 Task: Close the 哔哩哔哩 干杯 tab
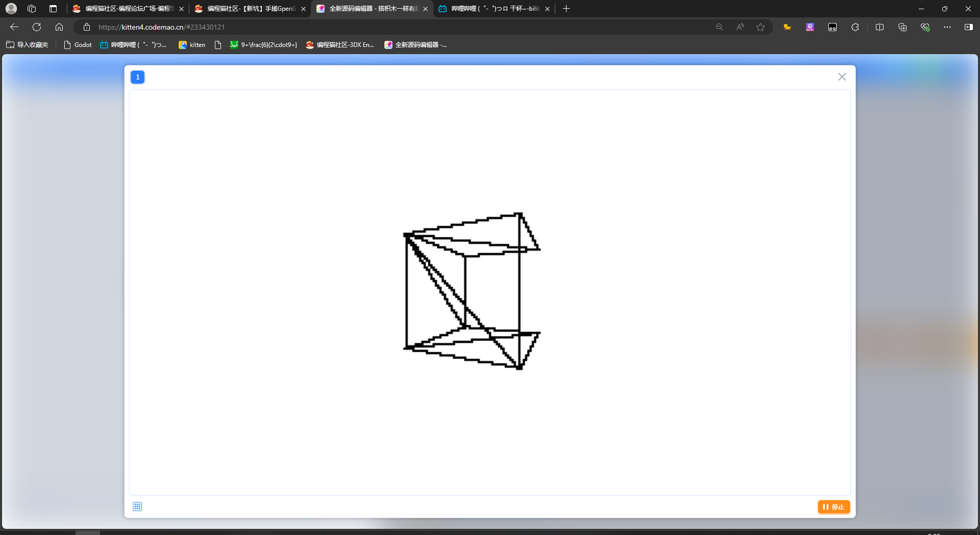(x=547, y=9)
